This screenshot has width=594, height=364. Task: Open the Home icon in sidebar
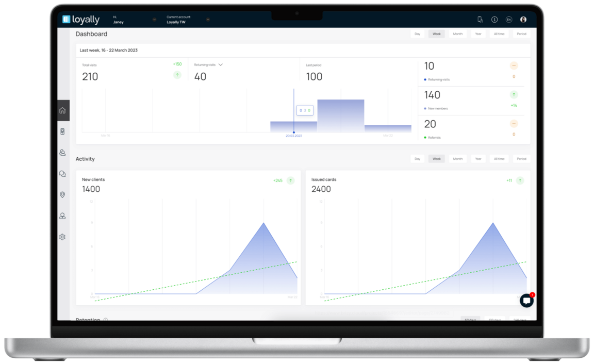pos(62,111)
